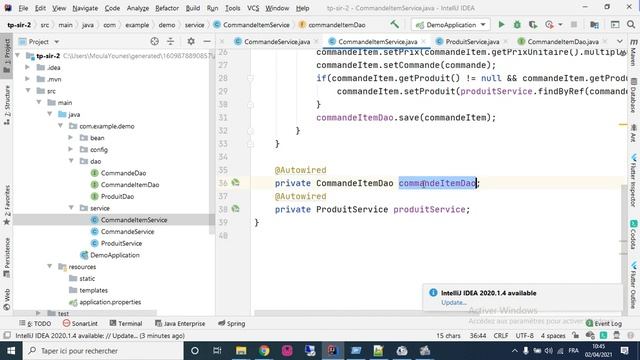Open the Structure tool window
Screen dimensions: 640x360
point(7,104)
